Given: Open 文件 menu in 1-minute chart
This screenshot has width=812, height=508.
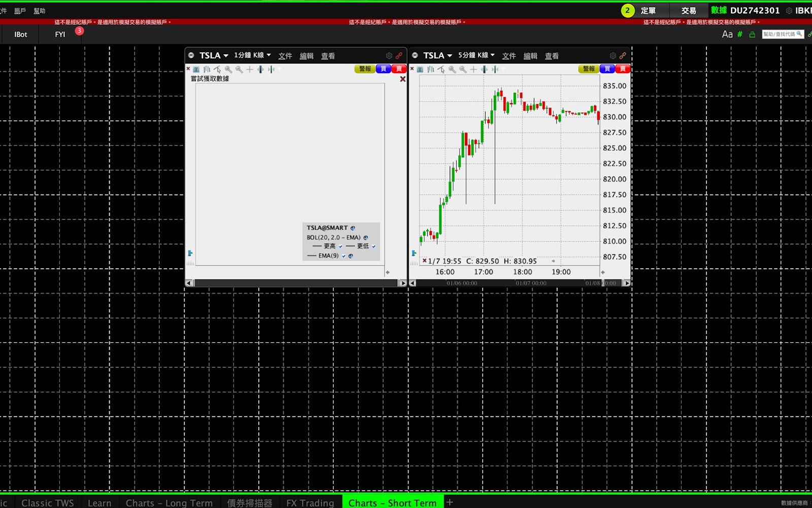Looking at the screenshot, I should (x=285, y=56).
